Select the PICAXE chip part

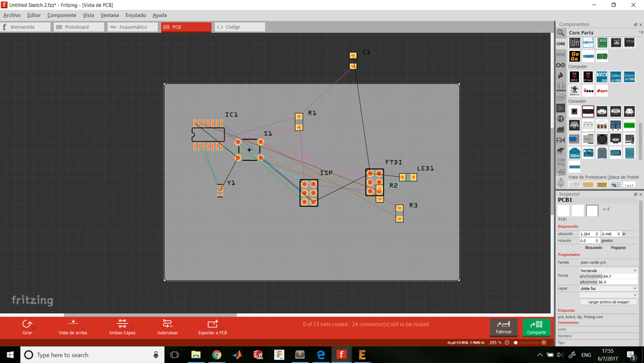click(629, 43)
